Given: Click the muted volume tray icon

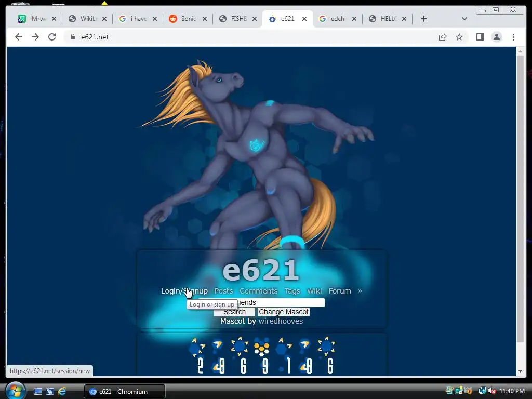Looking at the screenshot, I should (x=492, y=391).
